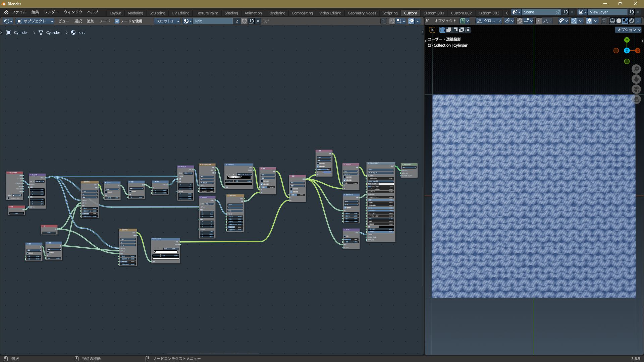The image size is (644, 362).
Task: Open the スロット1 slot dropdown
Action: pos(167,21)
